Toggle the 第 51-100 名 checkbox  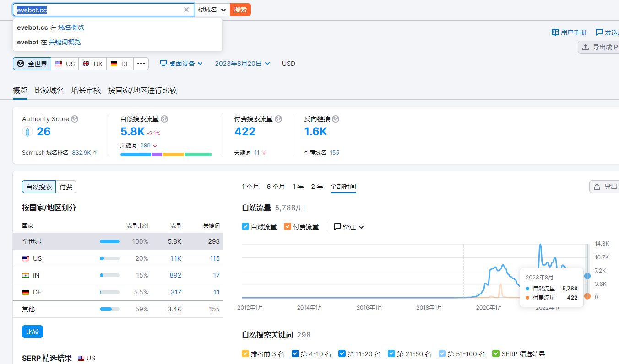tap(442, 353)
